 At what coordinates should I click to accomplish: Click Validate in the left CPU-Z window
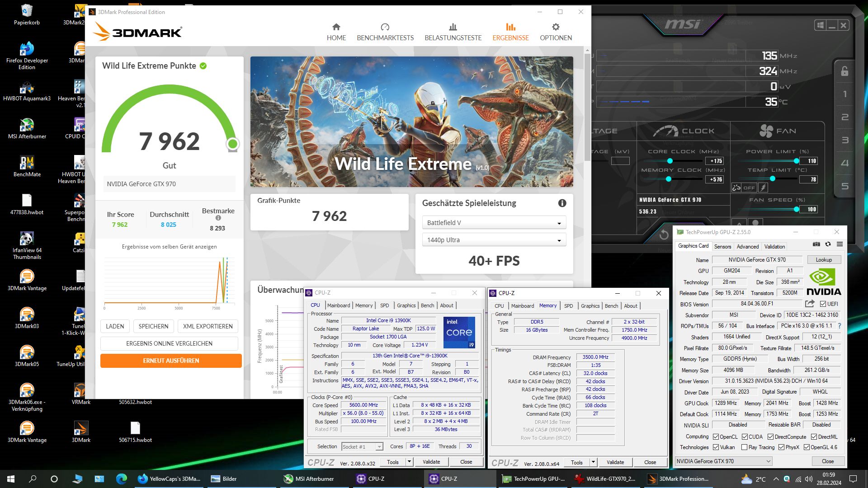[431, 462]
